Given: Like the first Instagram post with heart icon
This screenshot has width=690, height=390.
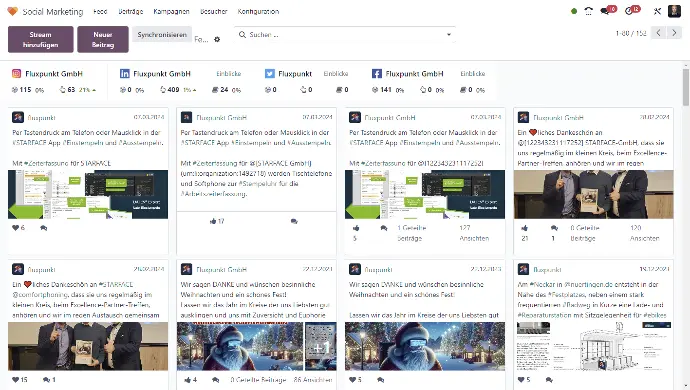Looking at the screenshot, I should point(16,228).
